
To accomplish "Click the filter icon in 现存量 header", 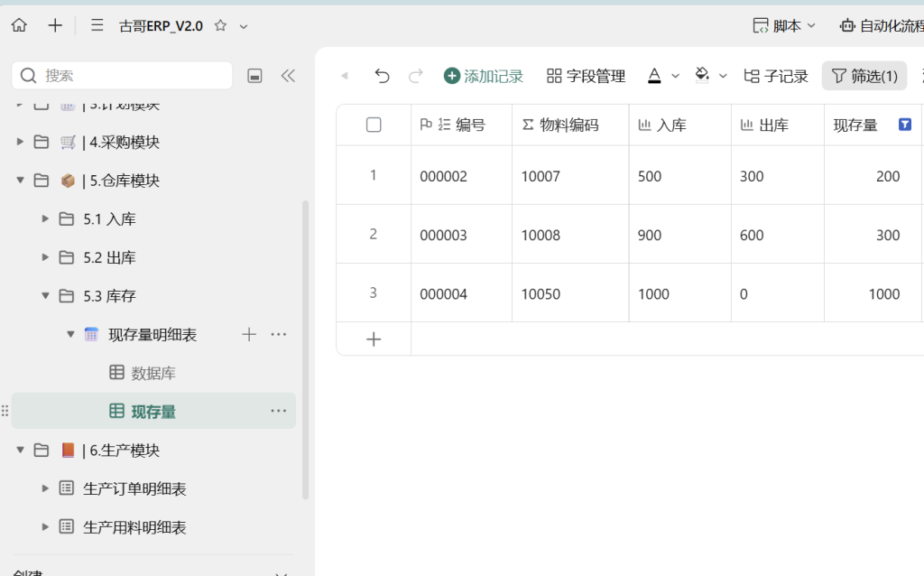I will (904, 125).
